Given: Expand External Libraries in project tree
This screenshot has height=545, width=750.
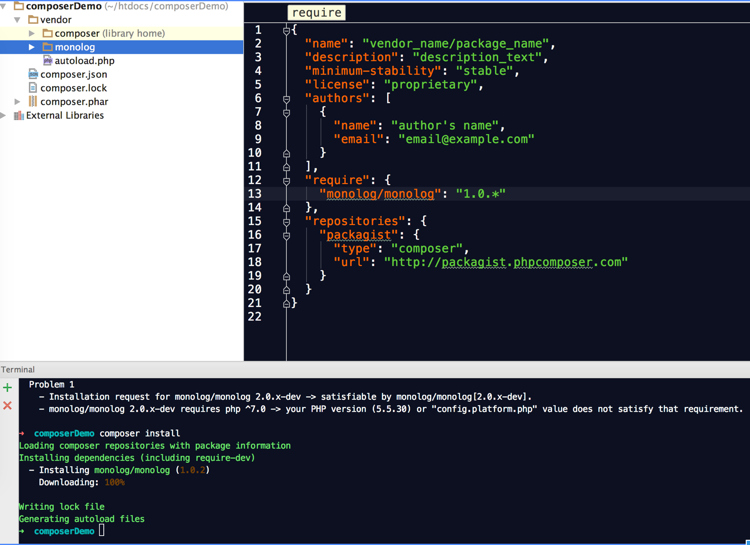Looking at the screenshot, I should 4,116.
